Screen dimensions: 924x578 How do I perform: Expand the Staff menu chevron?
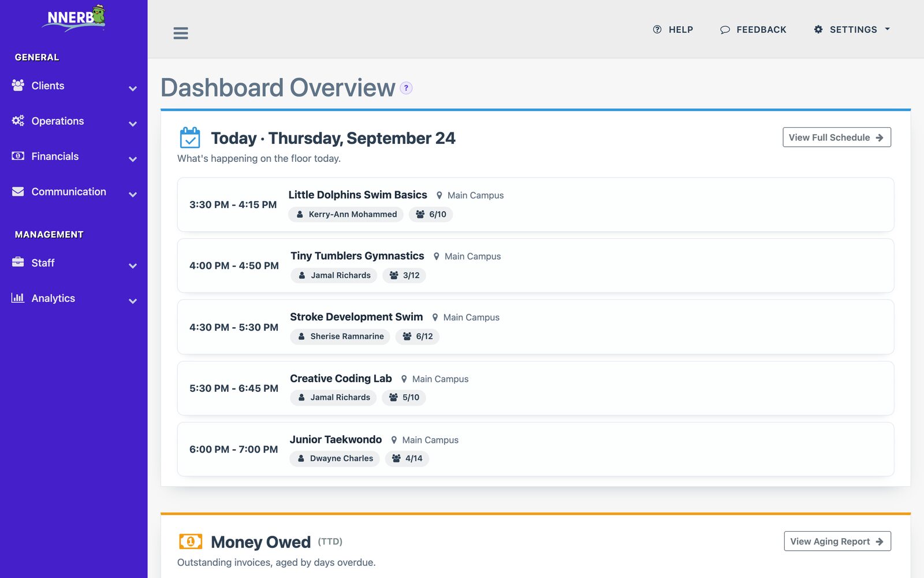133,266
